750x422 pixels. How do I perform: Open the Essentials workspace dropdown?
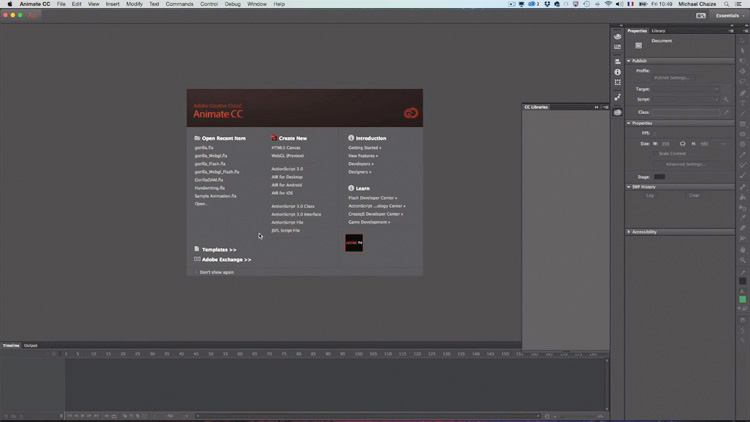(x=729, y=15)
